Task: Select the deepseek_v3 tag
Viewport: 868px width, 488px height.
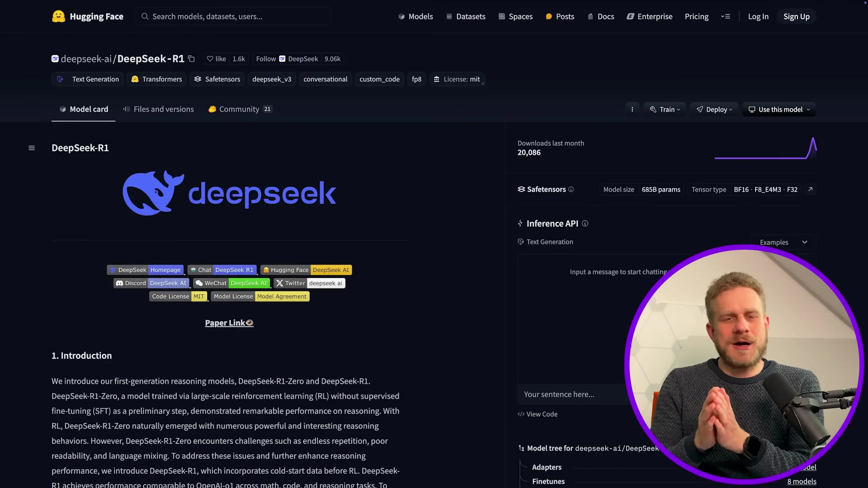Action: click(x=272, y=79)
